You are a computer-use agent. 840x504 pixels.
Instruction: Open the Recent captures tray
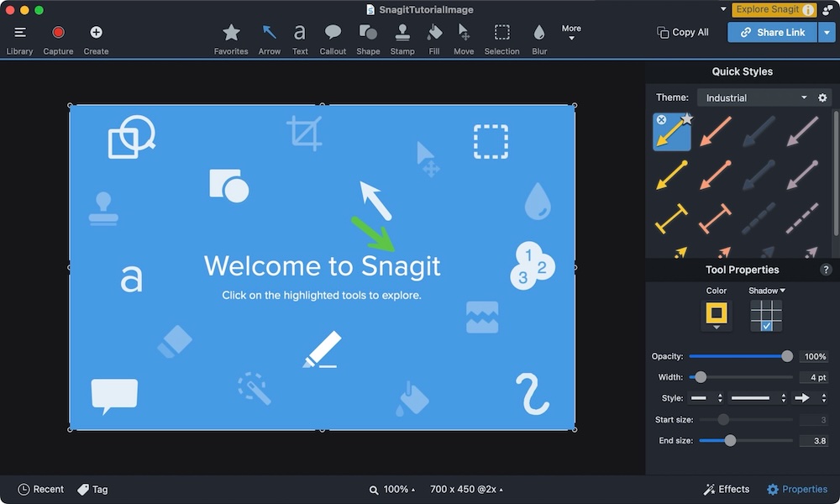[40, 489]
